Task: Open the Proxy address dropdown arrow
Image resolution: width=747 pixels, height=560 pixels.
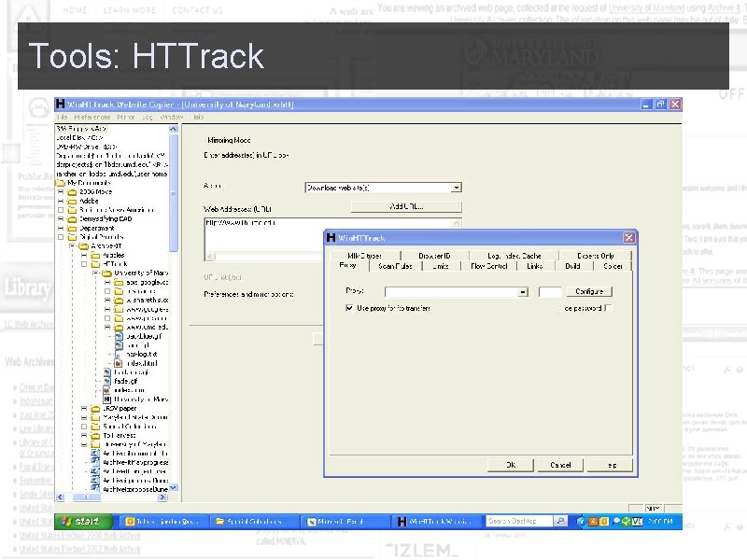Action: pyautogui.click(x=523, y=291)
